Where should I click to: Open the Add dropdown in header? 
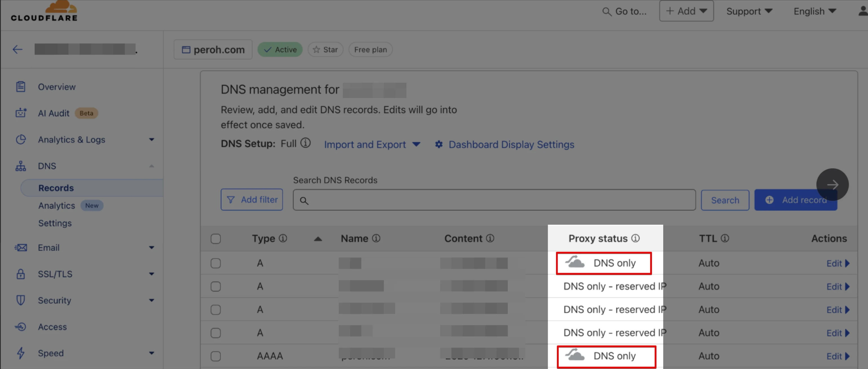coord(686,11)
